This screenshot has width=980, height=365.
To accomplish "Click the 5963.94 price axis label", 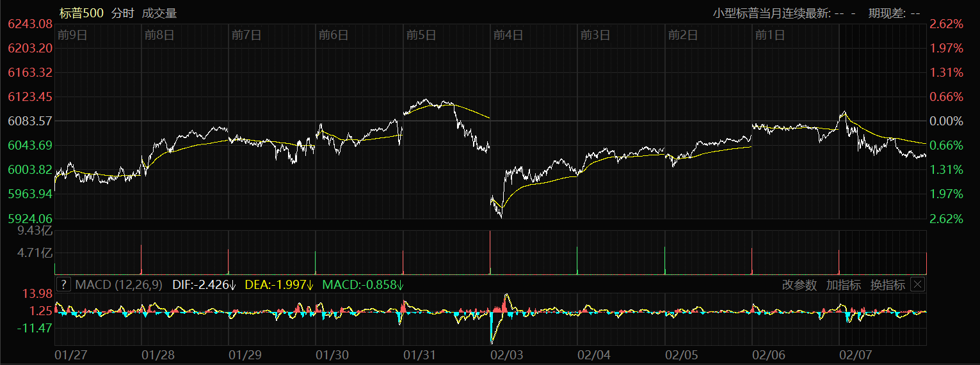I will coord(29,194).
